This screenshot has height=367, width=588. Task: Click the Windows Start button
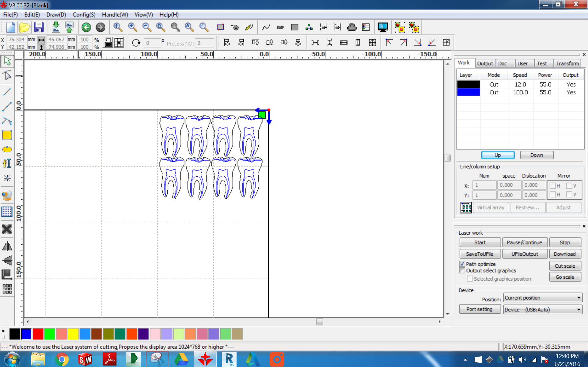(12, 359)
